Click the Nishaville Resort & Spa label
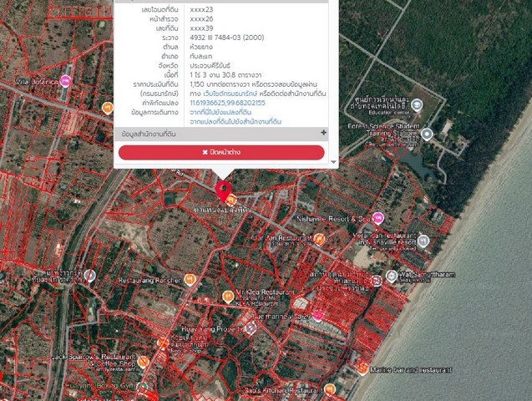The width and height of the screenshot is (532, 401). coord(334,219)
